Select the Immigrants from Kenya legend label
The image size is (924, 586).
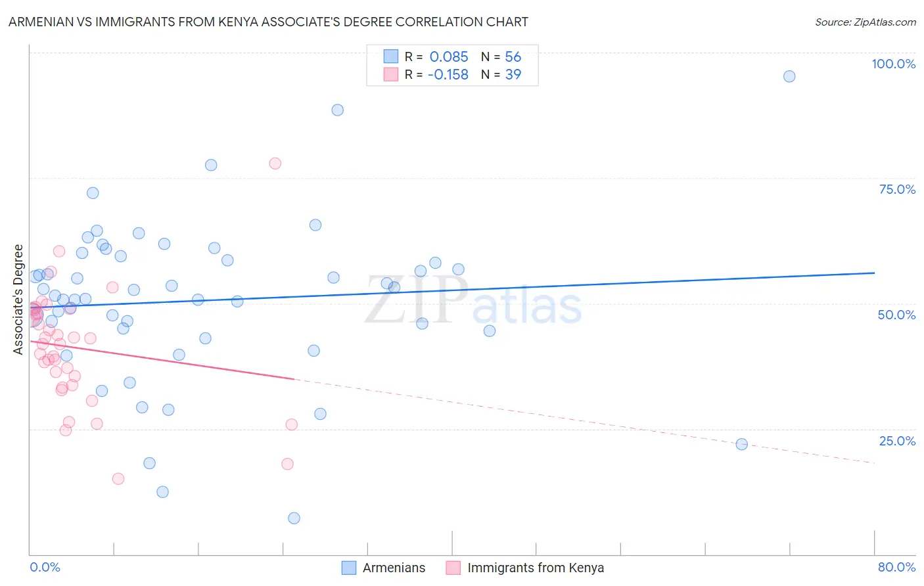536,568
